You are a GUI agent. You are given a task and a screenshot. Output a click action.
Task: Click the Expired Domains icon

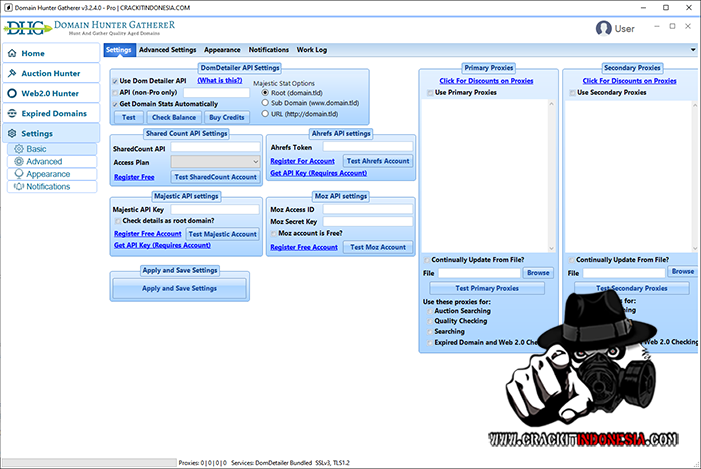[12, 114]
